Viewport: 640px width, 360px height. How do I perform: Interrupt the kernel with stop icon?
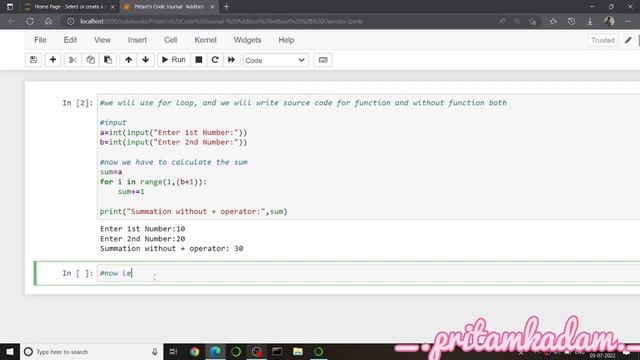coord(199,60)
